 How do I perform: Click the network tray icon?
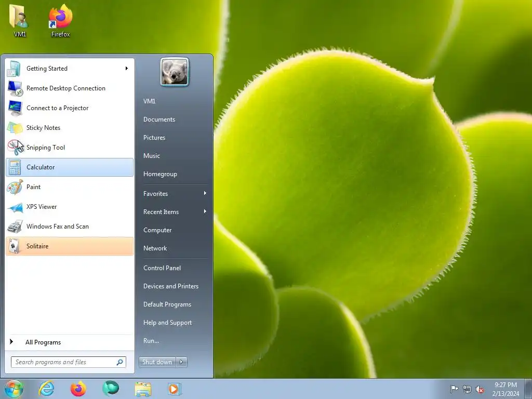[x=467, y=389]
